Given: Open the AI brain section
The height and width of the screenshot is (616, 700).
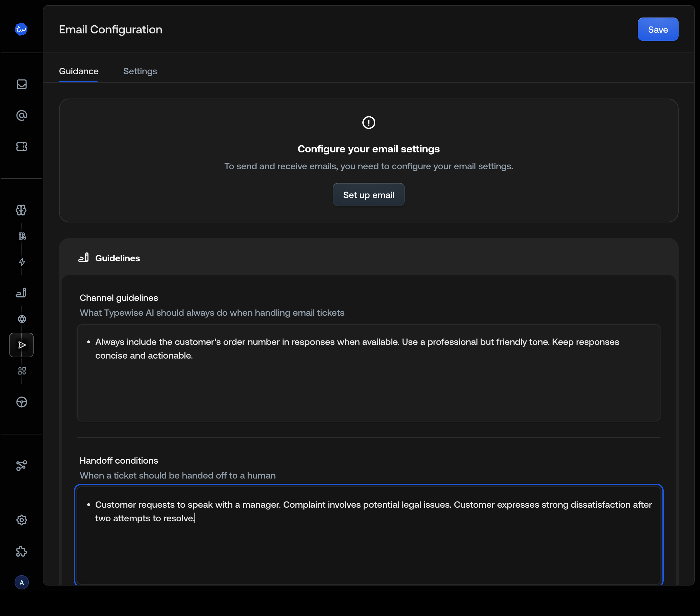Looking at the screenshot, I should [x=21, y=210].
